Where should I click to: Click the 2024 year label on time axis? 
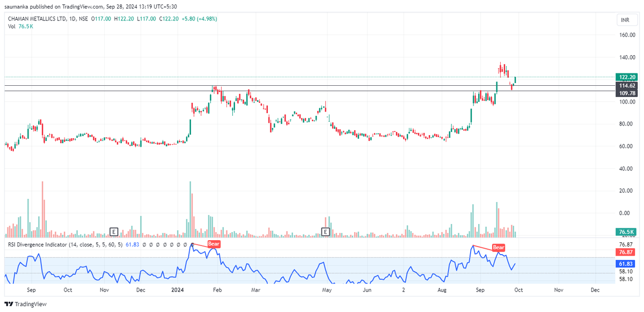(x=178, y=289)
